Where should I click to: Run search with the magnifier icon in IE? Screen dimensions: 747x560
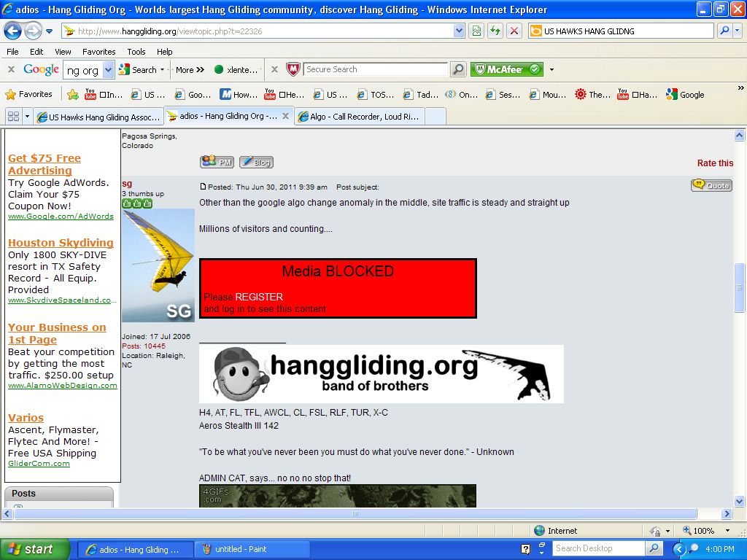pos(724,31)
